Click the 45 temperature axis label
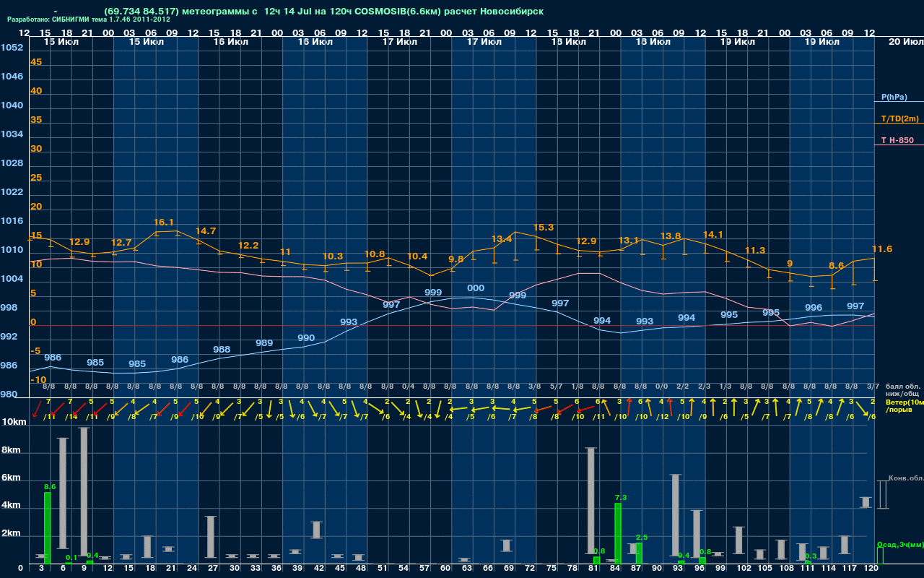This screenshot has width=924, height=578. point(36,62)
